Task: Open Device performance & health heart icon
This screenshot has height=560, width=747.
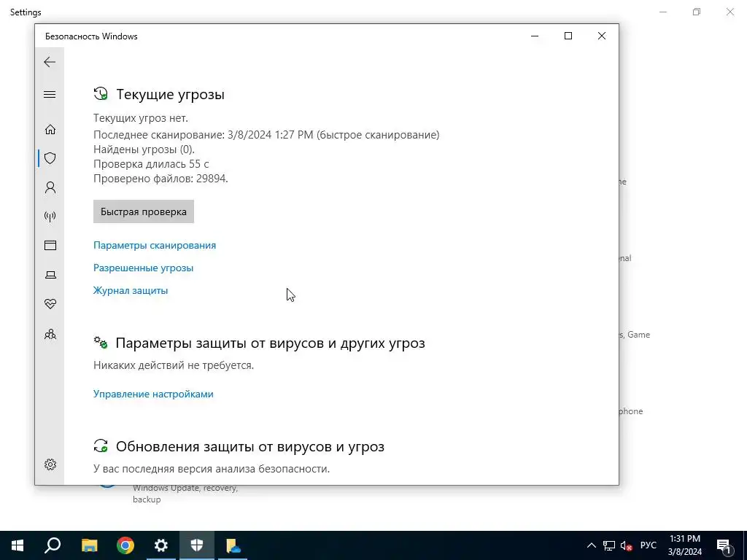Action: click(x=50, y=304)
